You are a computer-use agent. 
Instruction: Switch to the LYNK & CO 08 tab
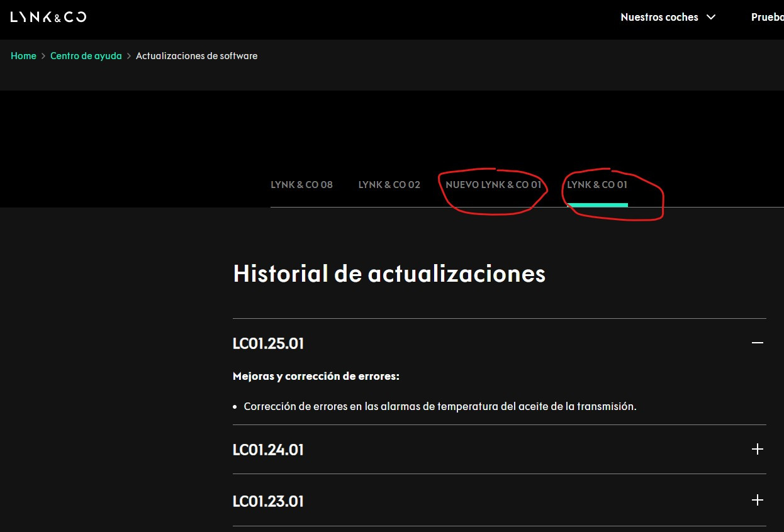pos(301,185)
